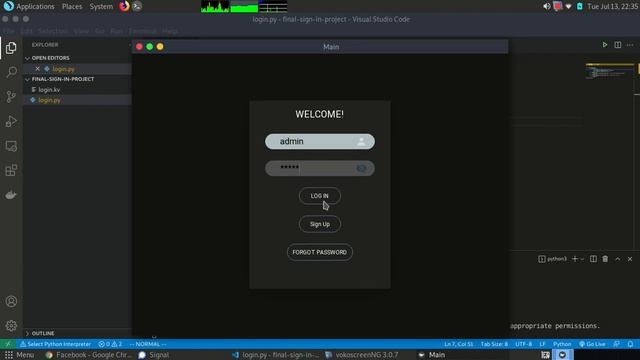This screenshot has width=640, height=360.
Task: Launch the terminal icon in top panel
Action: click(x=137, y=6)
